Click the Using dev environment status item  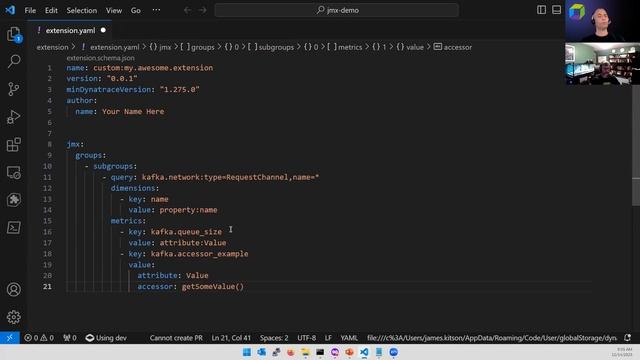pyautogui.click(x=106, y=338)
